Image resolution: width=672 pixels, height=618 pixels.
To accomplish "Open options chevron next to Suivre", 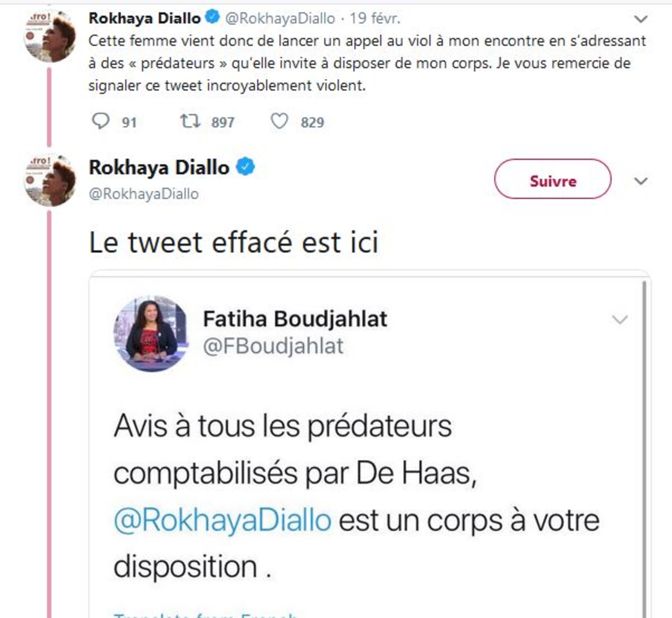I will click(641, 181).
